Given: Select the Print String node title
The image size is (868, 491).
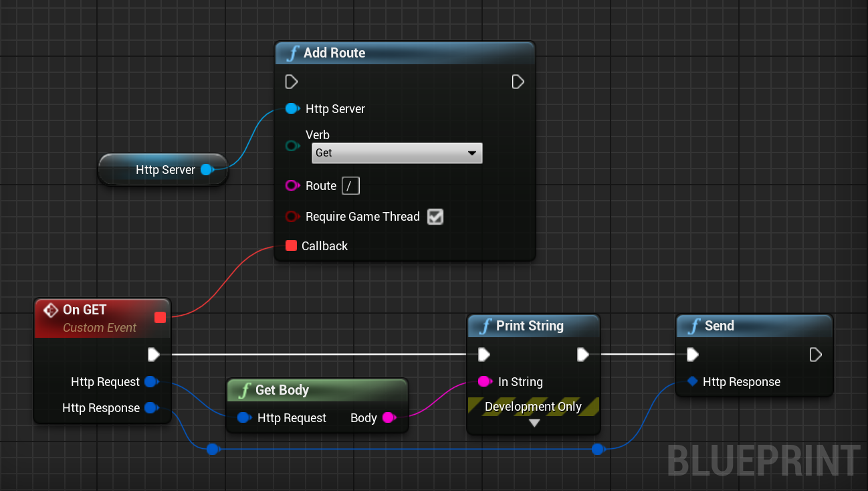Looking at the screenshot, I should coord(530,326).
